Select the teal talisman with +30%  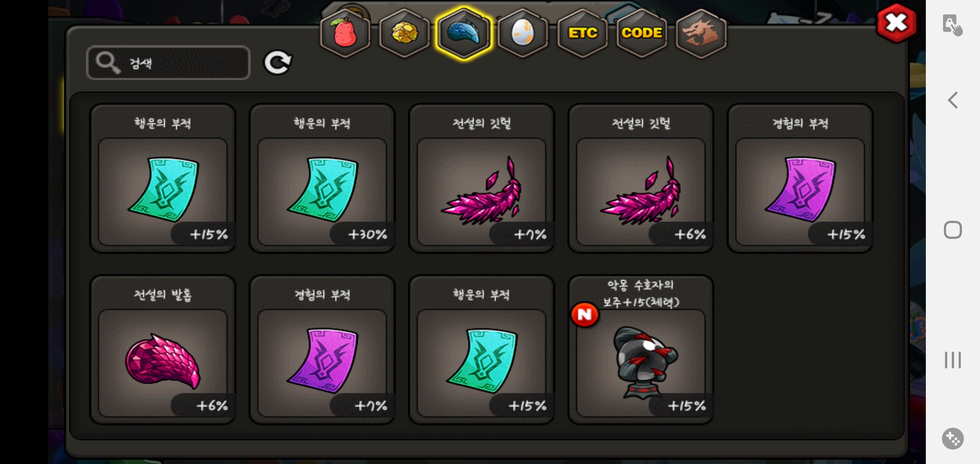[x=322, y=178]
